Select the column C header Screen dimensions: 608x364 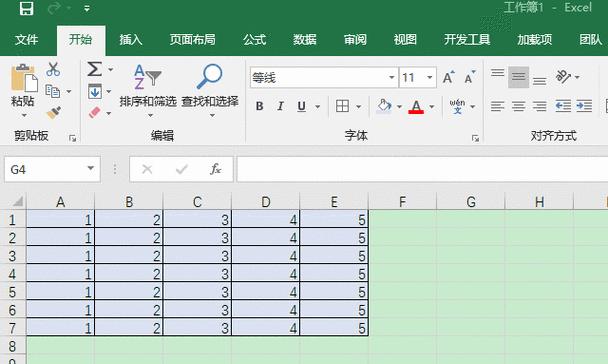click(x=197, y=202)
